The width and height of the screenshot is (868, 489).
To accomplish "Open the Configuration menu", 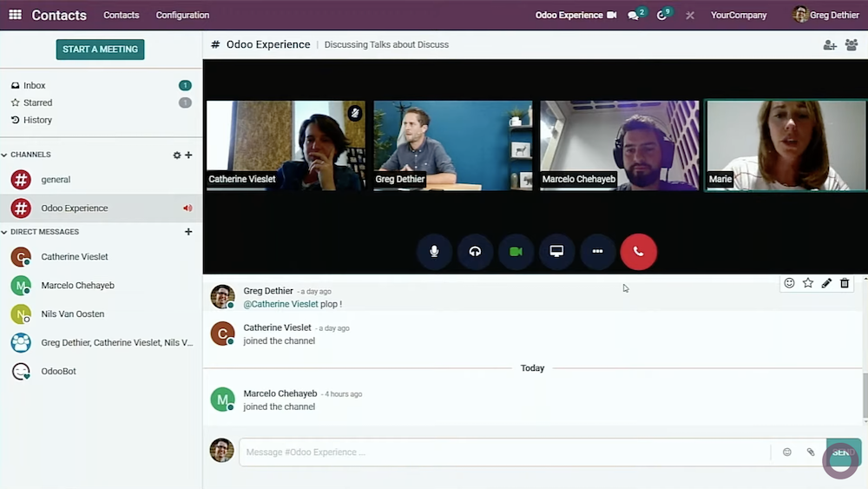I will [x=182, y=15].
